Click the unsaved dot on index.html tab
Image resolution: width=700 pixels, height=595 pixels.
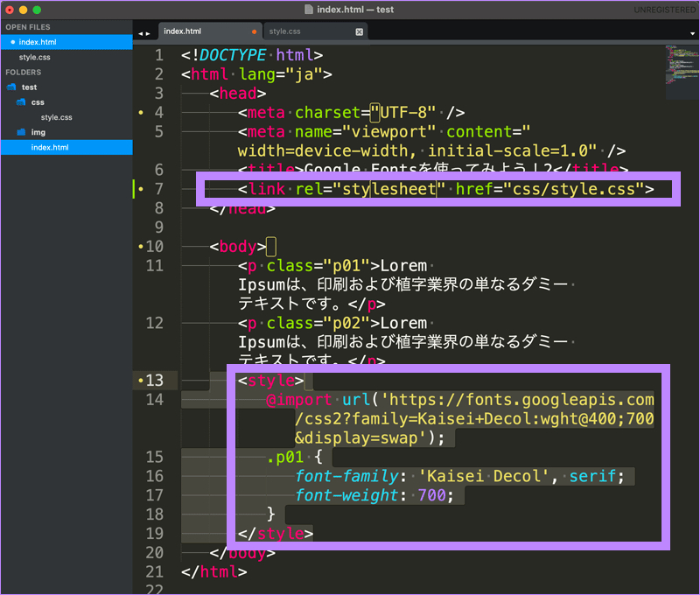click(255, 31)
